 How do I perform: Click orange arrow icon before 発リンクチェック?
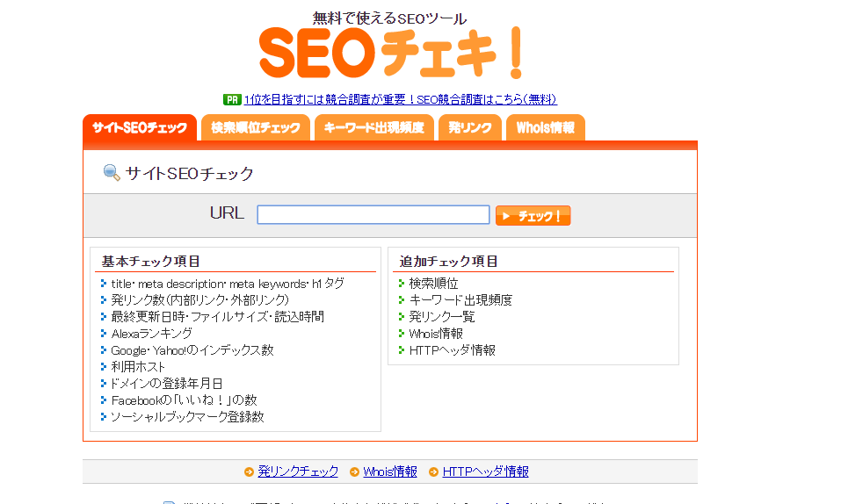click(249, 472)
